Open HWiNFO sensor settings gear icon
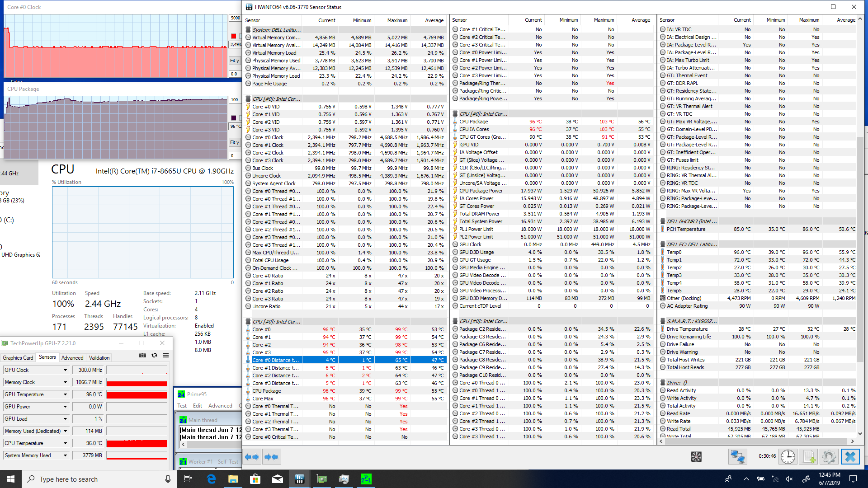Viewport: 868px width, 488px height. [x=829, y=457]
